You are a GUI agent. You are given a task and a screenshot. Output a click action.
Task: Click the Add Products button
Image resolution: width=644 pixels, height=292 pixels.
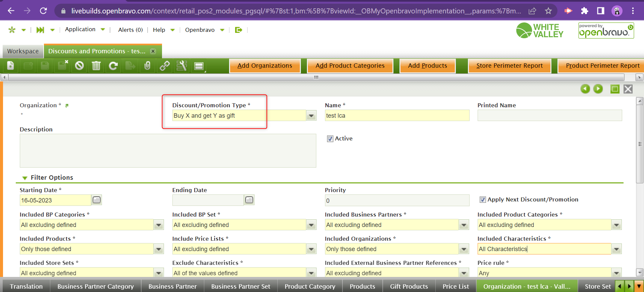coord(427,66)
